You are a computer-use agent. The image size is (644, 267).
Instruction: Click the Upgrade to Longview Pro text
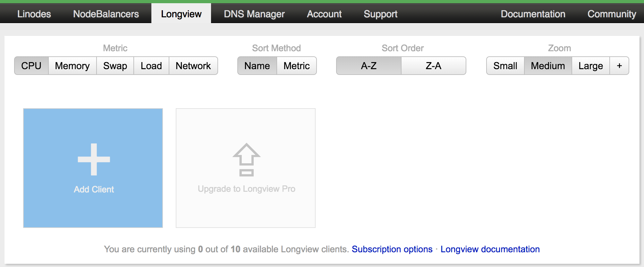(246, 189)
